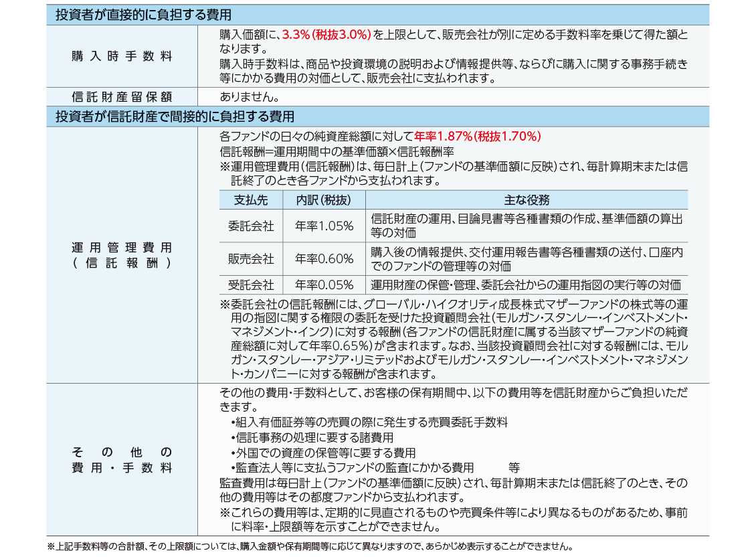Click the 支払先 column header
This screenshot has height=559, width=756.
(x=251, y=200)
